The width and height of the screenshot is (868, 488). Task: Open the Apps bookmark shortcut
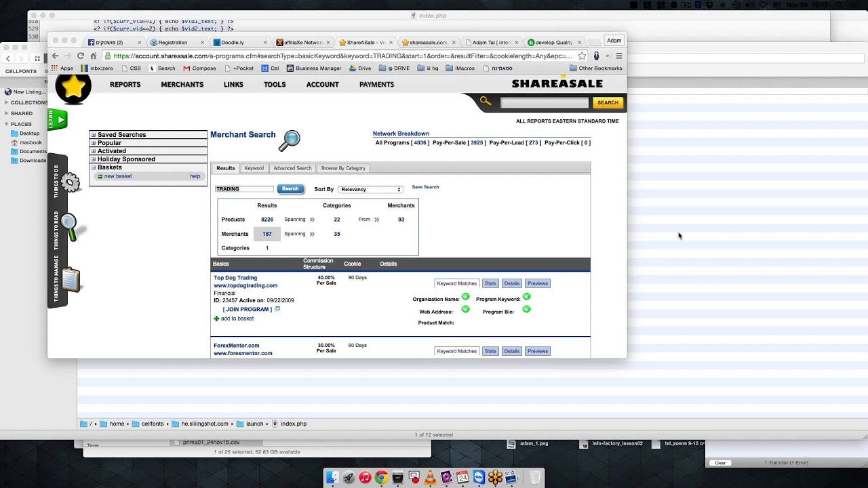click(x=62, y=68)
